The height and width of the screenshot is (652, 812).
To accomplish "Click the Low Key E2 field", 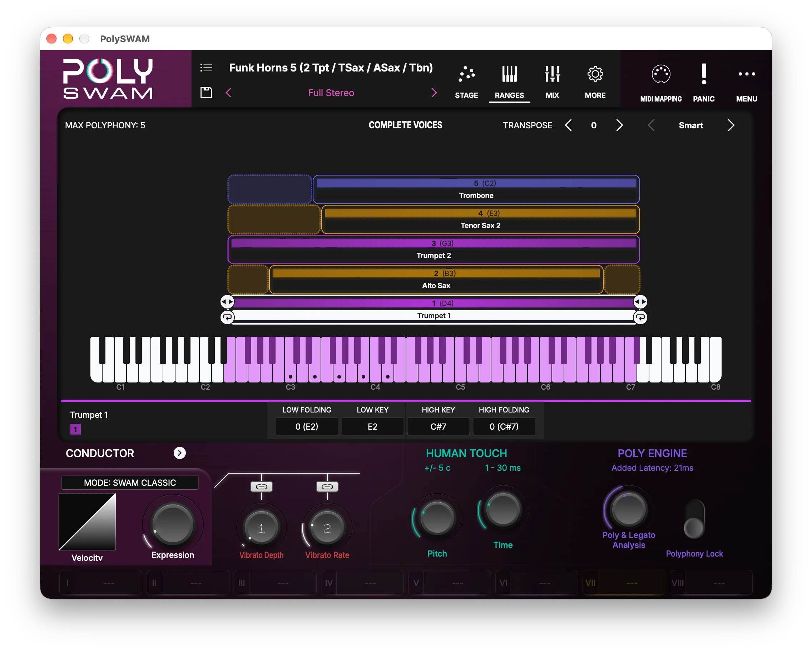I will (372, 426).
